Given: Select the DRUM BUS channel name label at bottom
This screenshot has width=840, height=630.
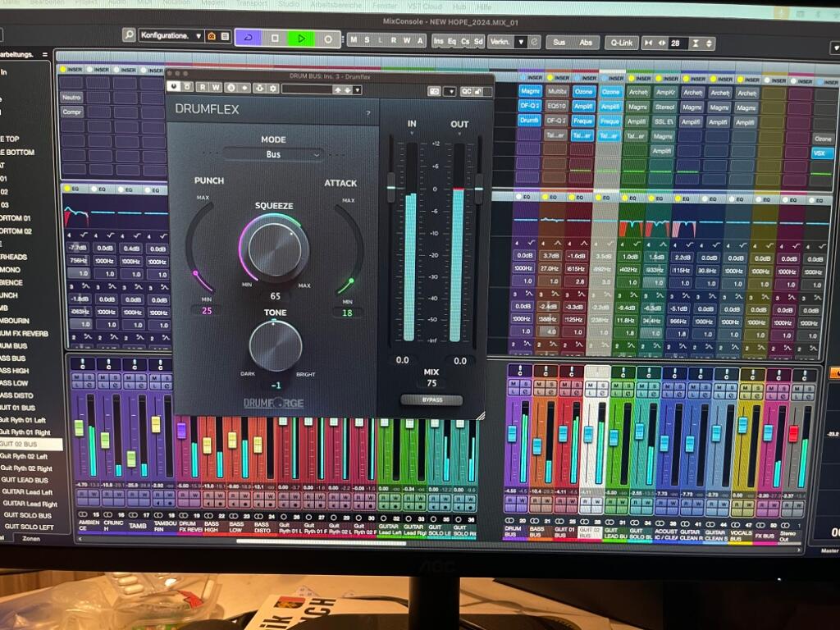Looking at the screenshot, I should tap(513, 532).
